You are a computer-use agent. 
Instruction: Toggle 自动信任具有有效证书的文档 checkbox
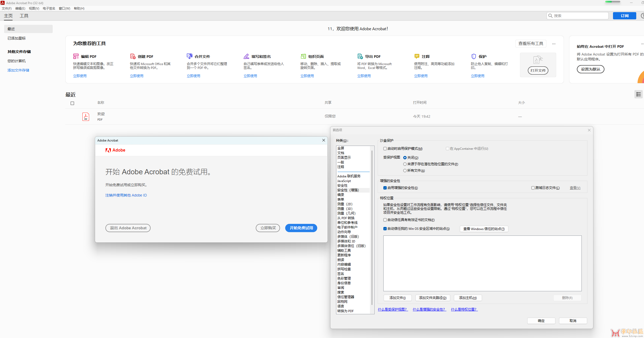385,220
